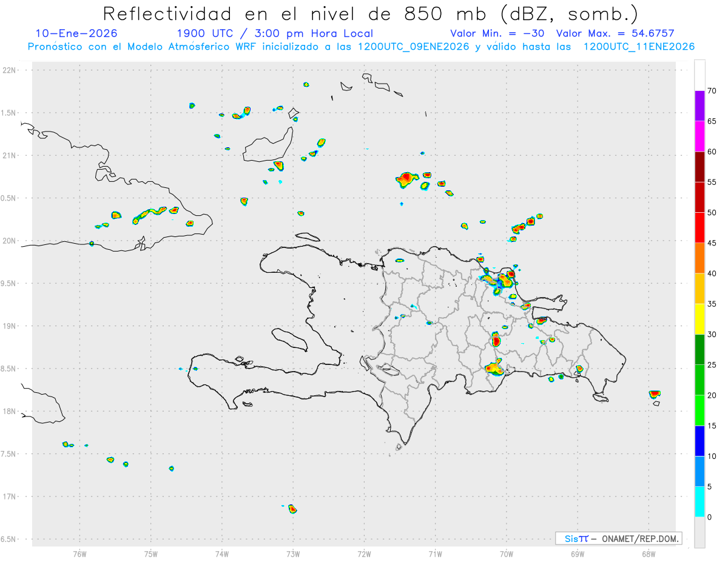The height and width of the screenshot is (562, 728).
Task: Pick the yellow 30–35 dBZ colorbar segment
Action: 699,319
